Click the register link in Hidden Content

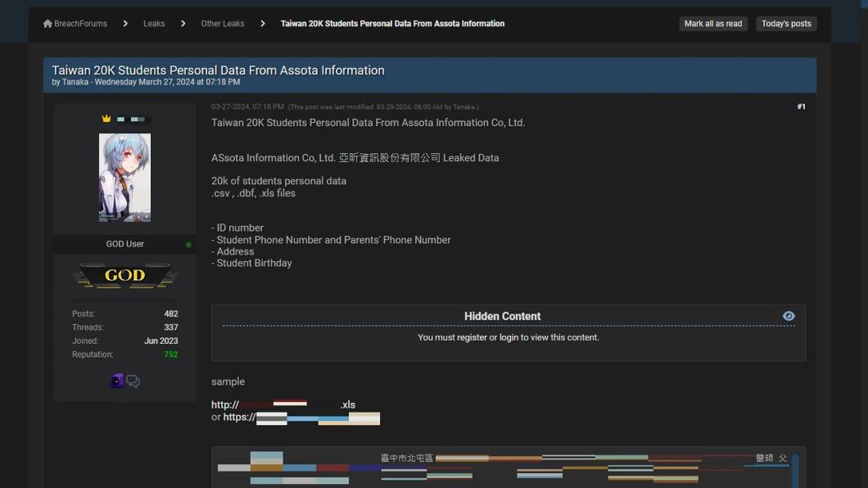[472, 337]
